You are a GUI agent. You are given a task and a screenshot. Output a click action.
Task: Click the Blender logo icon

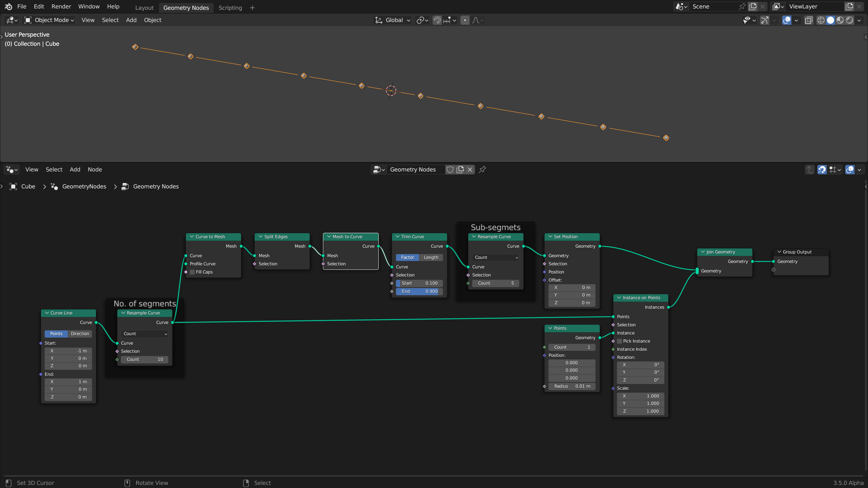pos(8,6)
